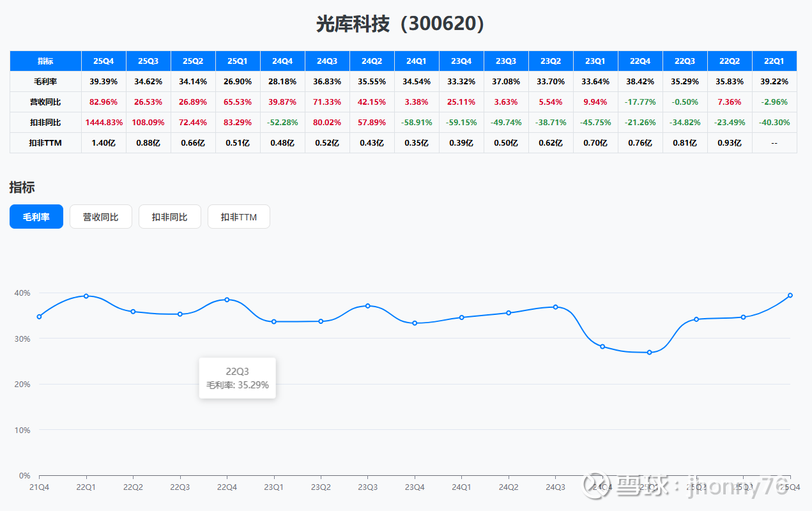Select the 扣非TTM row label in table
The width and height of the screenshot is (812, 511).
pos(45,143)
